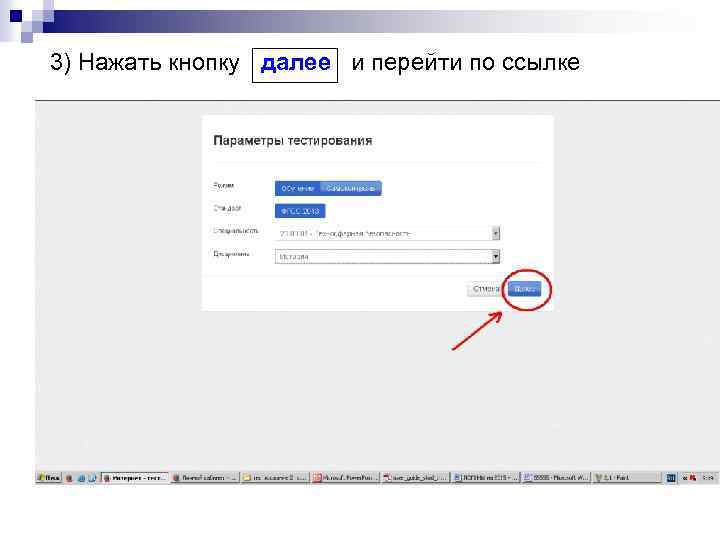This screenshot has width=720, height=540.
Task: Click the first quick launch icon after Пуск
Action: coord(69,478)
